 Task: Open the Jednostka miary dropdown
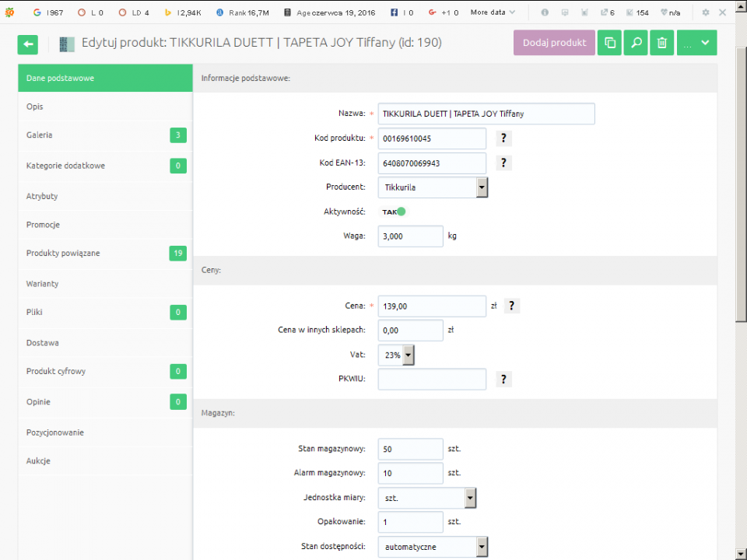pos(427,498)
